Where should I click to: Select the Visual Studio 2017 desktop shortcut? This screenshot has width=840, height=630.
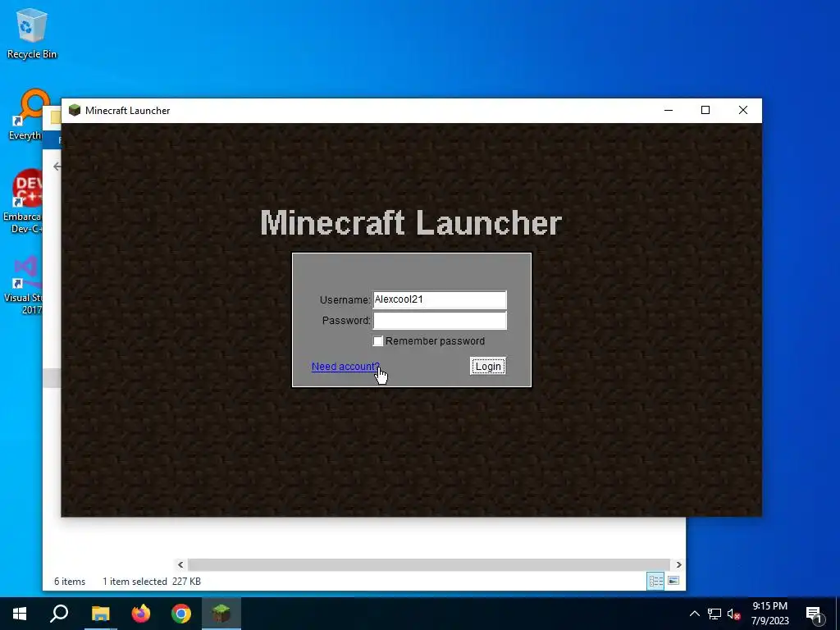(x=23, y=285)
